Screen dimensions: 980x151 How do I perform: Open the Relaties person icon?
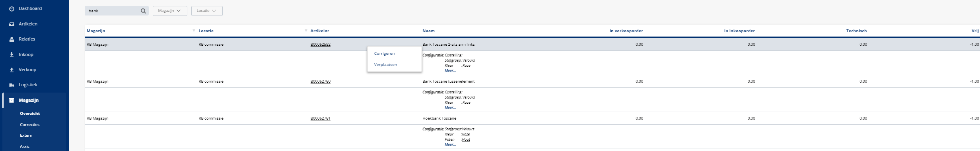tap(12, 39)
